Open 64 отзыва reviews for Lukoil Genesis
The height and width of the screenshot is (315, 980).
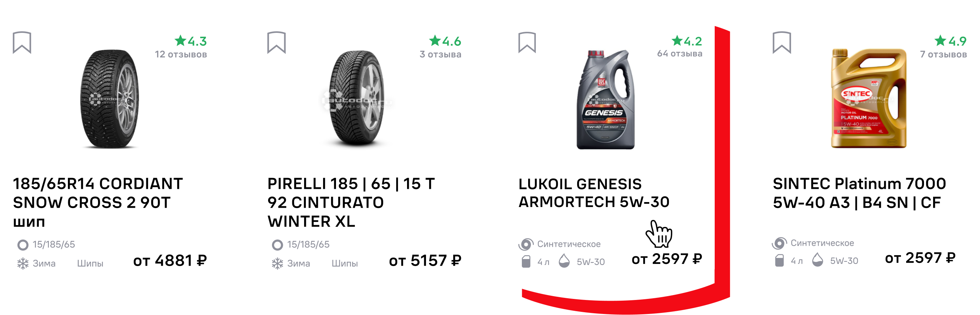pos(679,53)
